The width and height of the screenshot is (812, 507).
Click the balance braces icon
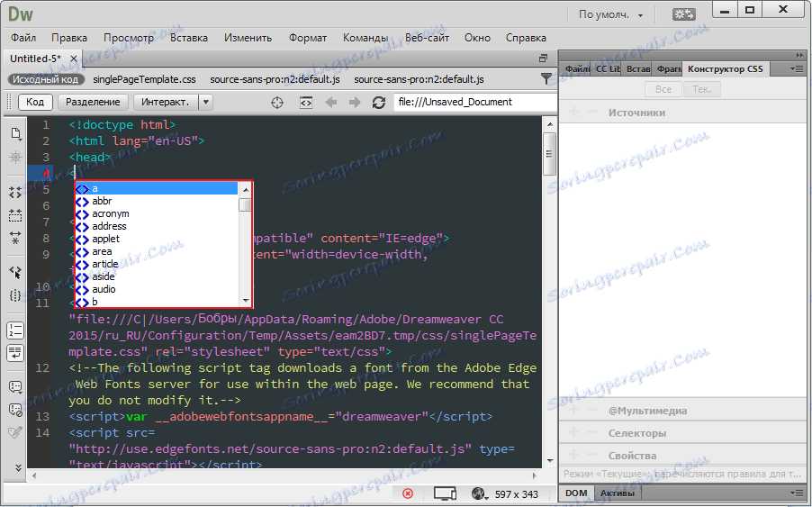coord(15,295)
